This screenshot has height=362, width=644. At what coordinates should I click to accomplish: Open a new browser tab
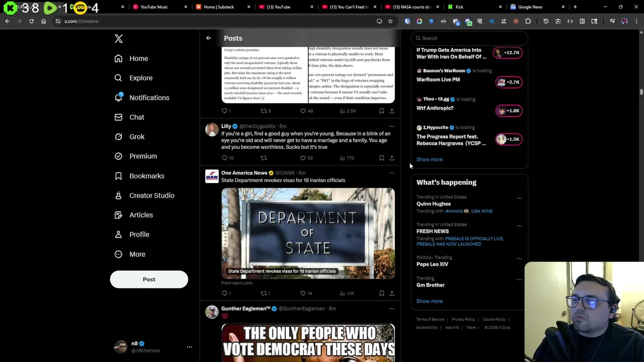coord(575,7)
